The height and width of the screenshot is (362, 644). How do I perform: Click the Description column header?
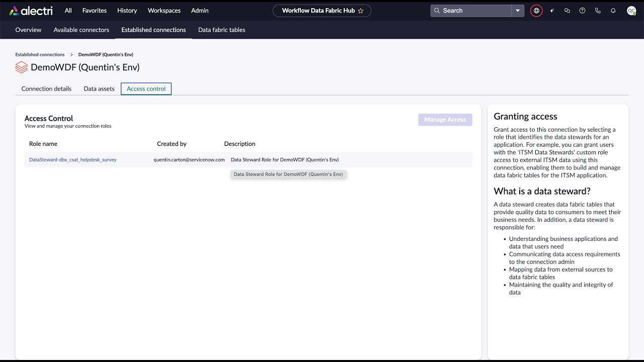pyautogui.click(x=239, y=144)
